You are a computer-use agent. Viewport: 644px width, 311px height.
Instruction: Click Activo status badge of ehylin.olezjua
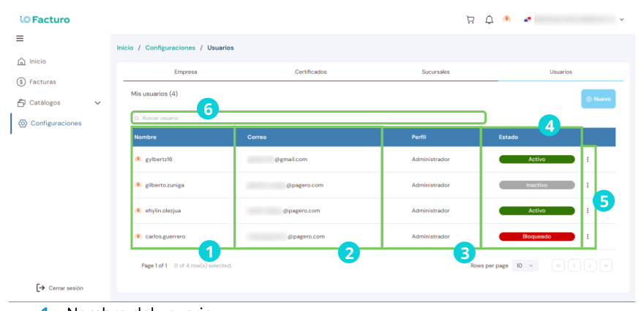pyautogui.click(x=537, y=211)
